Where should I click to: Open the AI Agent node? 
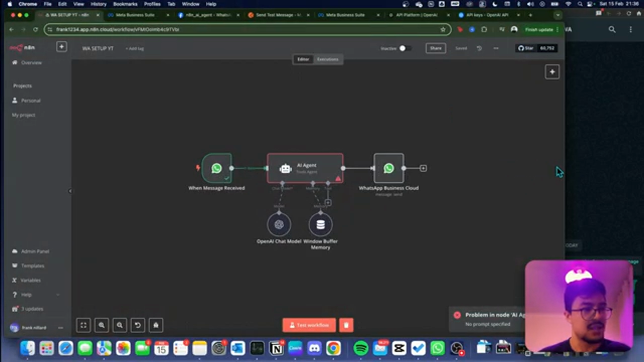pyautogui.click(x=305, y=168)
